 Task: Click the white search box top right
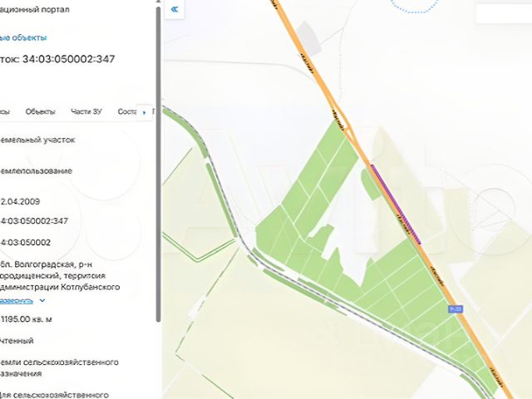pos(504,13)
